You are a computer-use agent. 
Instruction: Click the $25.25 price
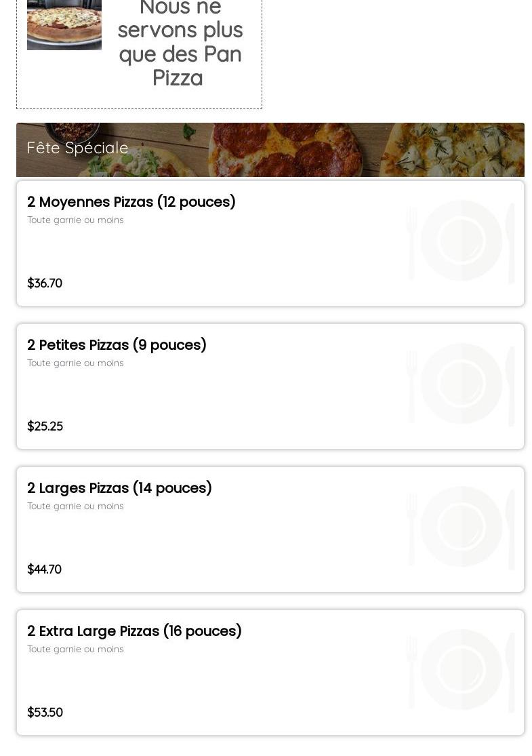click(x=45, y=426)
